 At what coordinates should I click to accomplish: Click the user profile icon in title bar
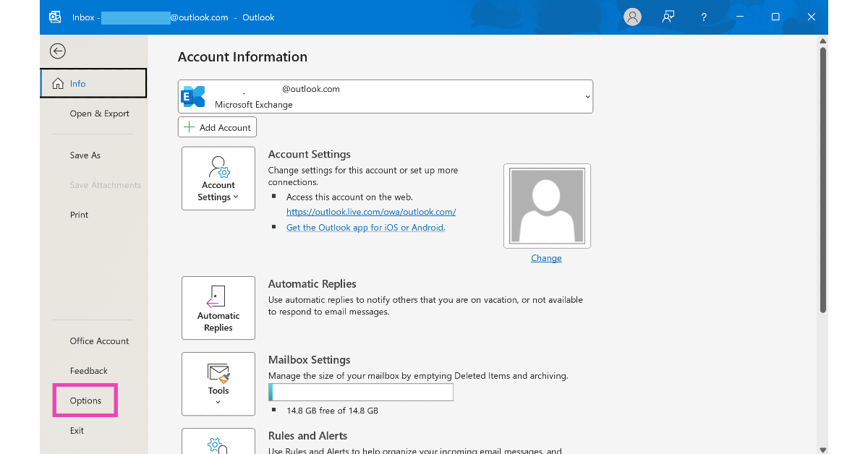point(632,17)
